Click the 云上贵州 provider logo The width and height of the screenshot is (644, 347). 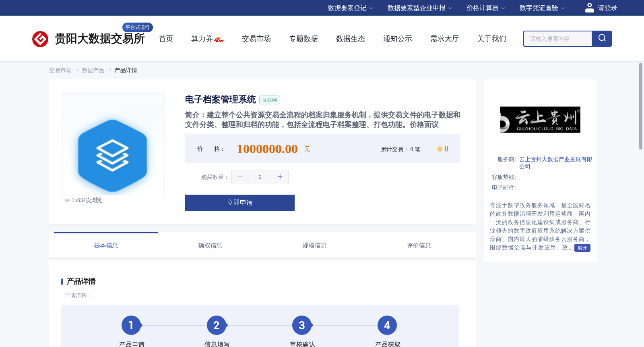coord(540,120)
